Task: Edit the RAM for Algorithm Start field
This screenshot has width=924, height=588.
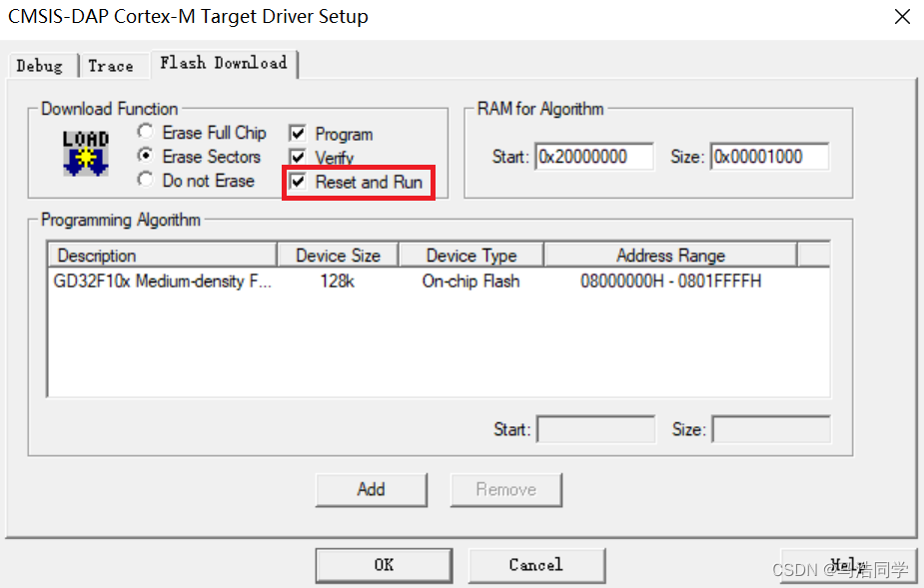Action: [x=594, y=157]
